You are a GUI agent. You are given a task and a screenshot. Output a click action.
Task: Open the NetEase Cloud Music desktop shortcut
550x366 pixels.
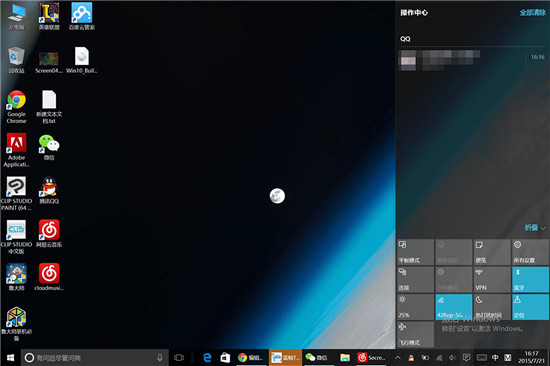tap(49, 234)
